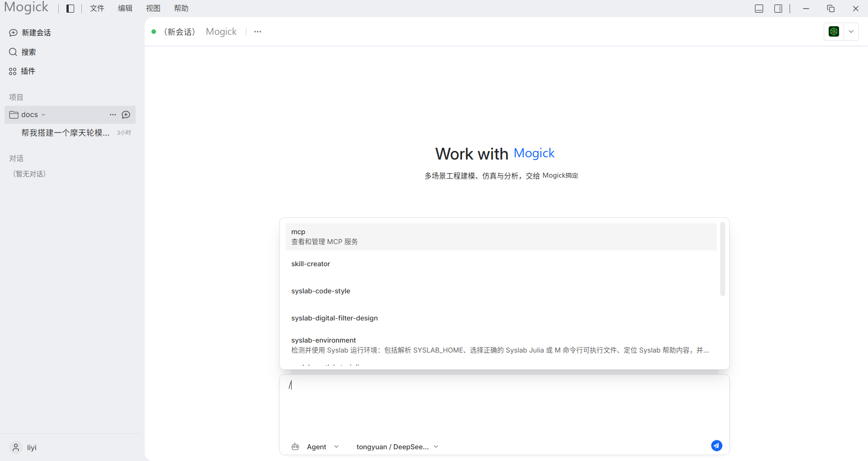Open the session more options ellipsis
The height and width of the screenshot is (461, 868).
point(258,32)
